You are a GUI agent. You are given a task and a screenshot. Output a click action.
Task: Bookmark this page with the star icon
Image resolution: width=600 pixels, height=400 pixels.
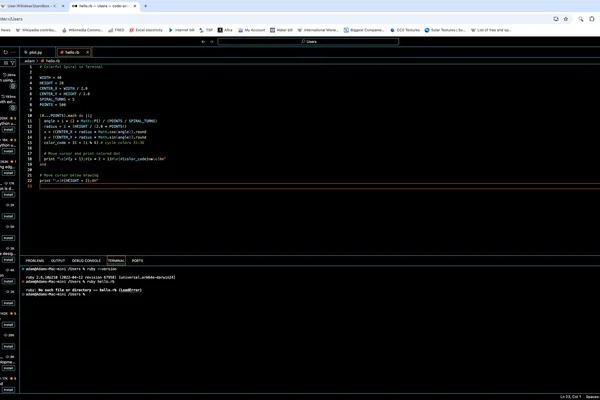pyautogui.click(x=566, y=19)
